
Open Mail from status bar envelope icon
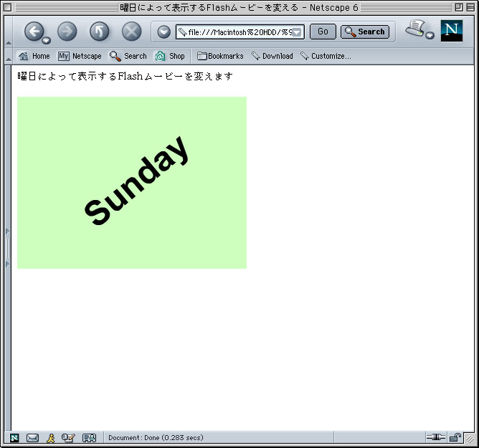pyautogui.click(x=32, y=438)
